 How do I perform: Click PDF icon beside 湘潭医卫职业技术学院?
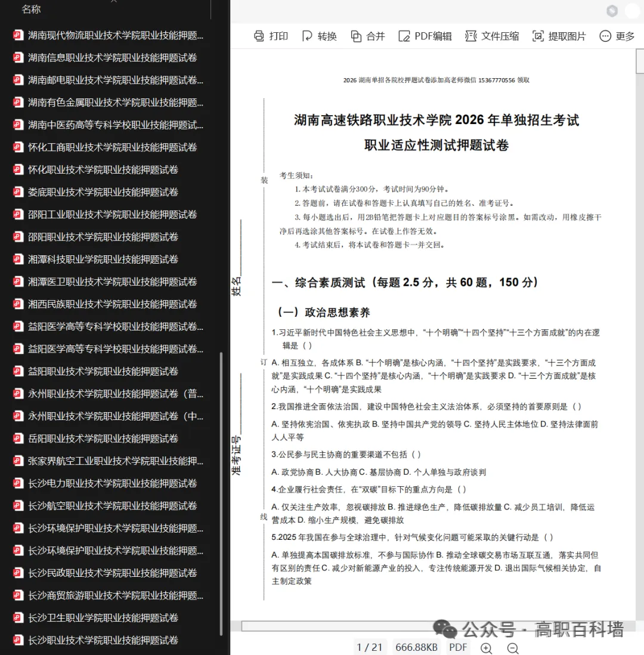pyautogui.click(x=18, y=281)
